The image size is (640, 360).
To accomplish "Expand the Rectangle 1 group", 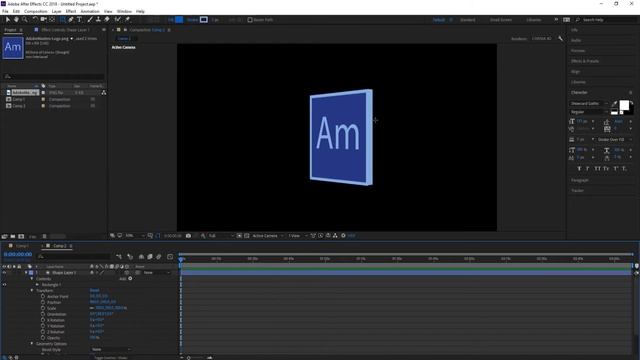I will tap(38, 285).
